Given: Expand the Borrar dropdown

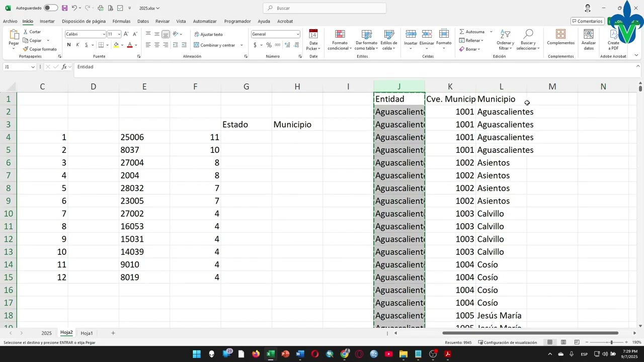Looking at the screenshot, I should 478,49.
